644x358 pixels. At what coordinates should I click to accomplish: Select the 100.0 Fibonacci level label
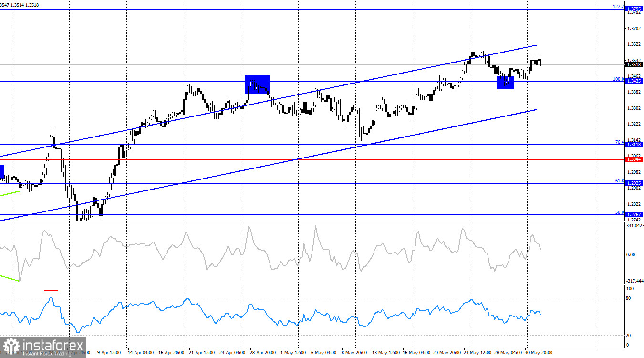tap(619, 79)
